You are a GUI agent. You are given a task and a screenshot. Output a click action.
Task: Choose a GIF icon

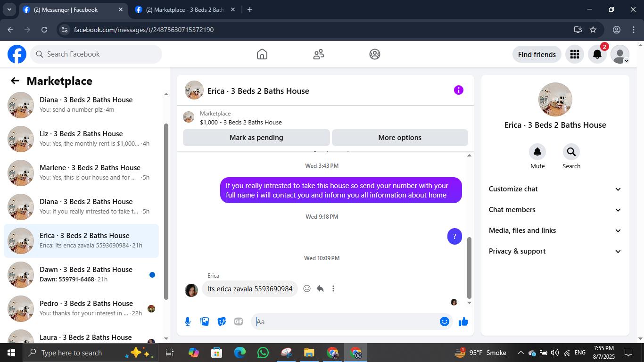pyautogui.click(x=239, y=321)
